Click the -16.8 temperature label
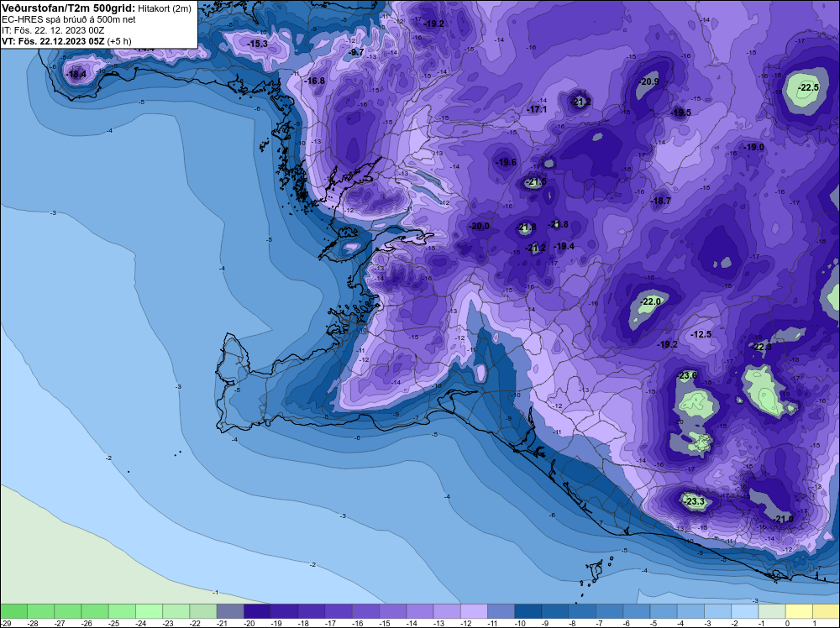Viewport: 840px width, 628px height. (x=315, y=81)
